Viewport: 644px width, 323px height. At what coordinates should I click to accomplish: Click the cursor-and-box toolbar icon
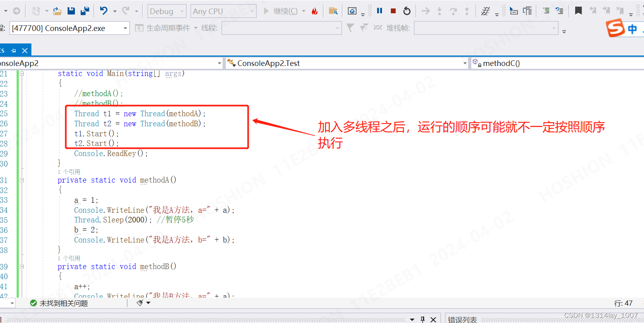[514, 11]
